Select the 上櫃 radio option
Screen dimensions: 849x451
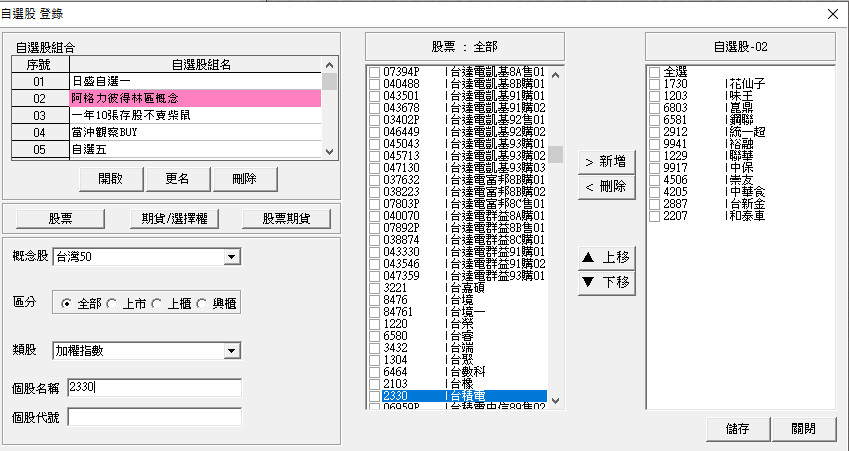click(x=158, y=304)
